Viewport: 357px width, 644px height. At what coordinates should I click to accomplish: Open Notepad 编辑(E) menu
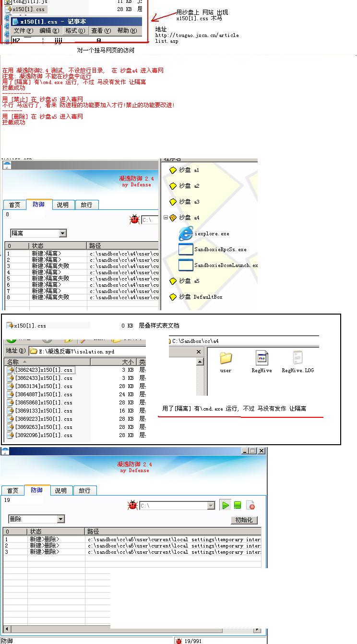point(49,31)
